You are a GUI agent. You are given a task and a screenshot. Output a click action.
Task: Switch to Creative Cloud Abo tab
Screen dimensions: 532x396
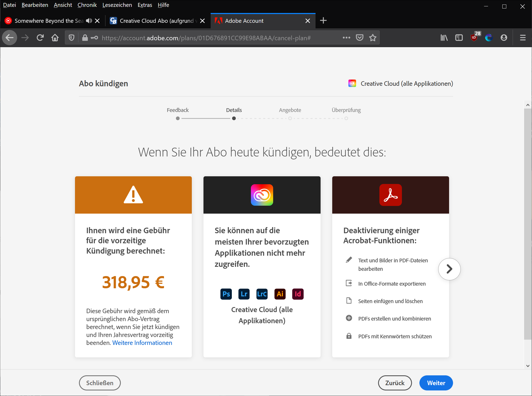[x=156, y=21]
